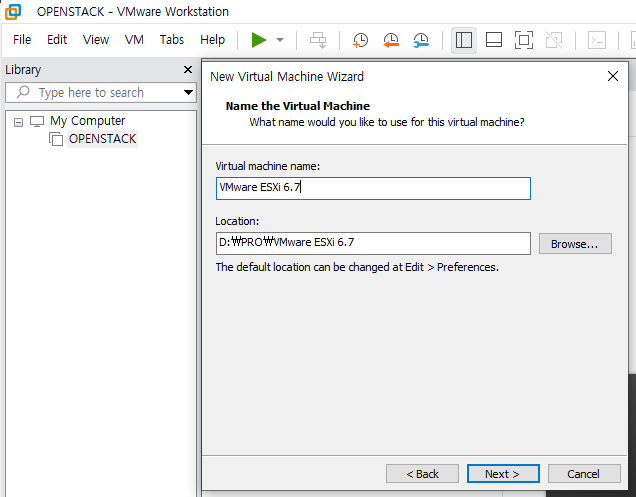Click the Location path field
The height and width of the screenshot is (497, 636).
click(x=373, y=243)
